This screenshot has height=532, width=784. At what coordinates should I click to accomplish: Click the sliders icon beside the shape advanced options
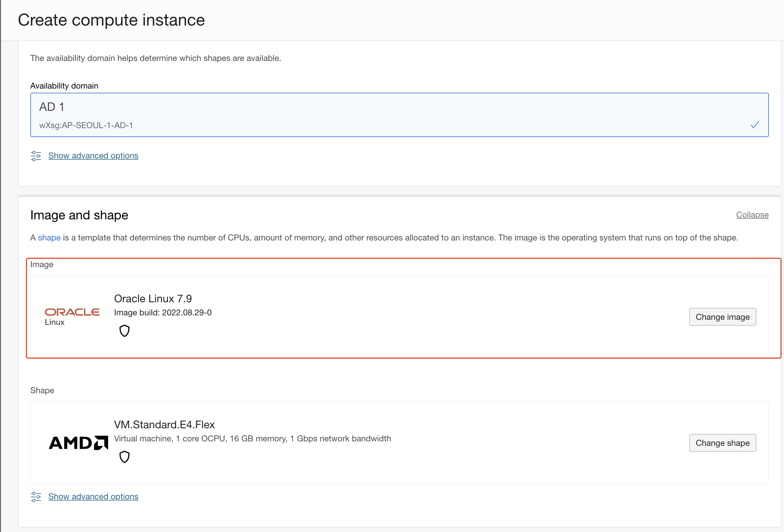[x=36, y=497]
